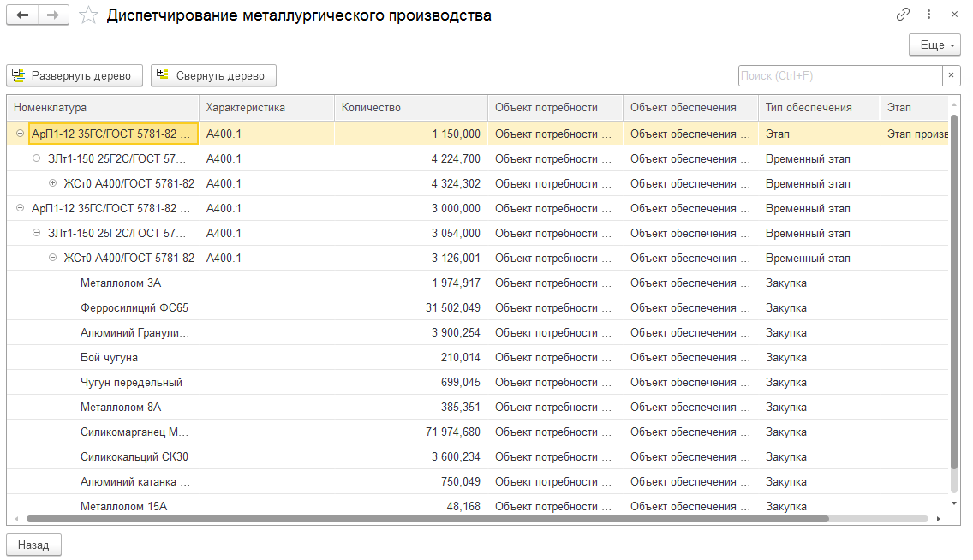This screenshot has height=560, width=973.
Task: Click the Объект потребности column header
Action: click(x=555, y=107)
